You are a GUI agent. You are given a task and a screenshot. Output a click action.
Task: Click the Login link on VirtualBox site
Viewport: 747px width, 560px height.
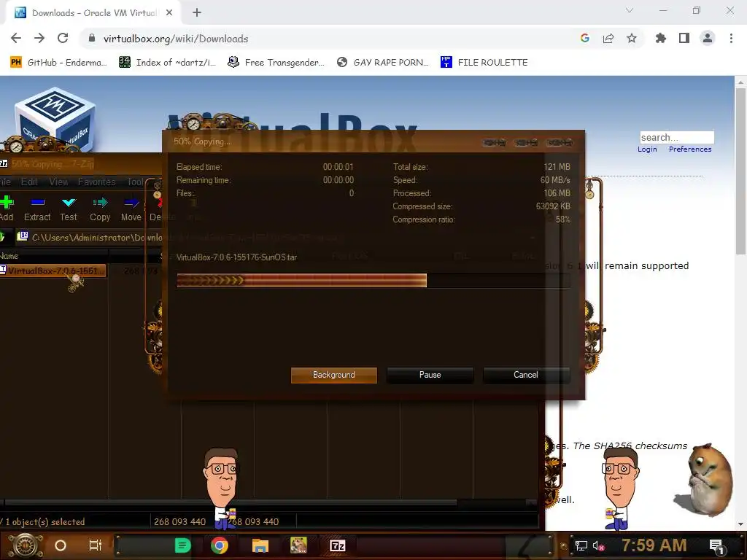click(647, 149)
